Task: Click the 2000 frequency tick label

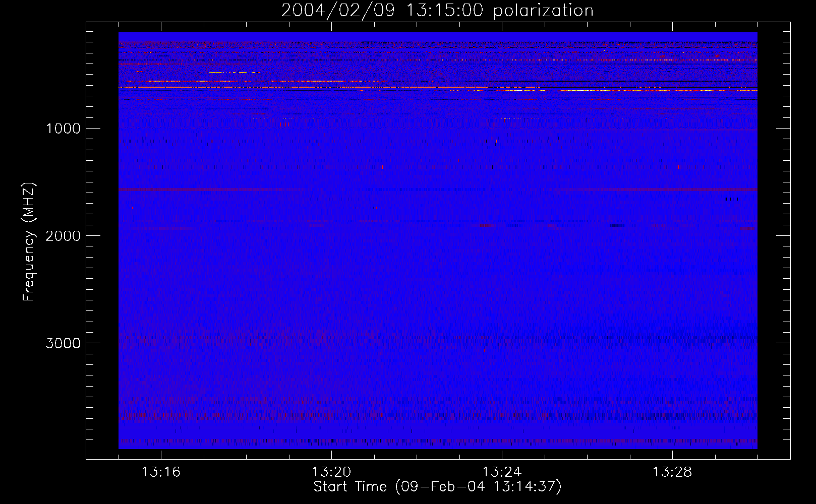Action: point(63,236)
